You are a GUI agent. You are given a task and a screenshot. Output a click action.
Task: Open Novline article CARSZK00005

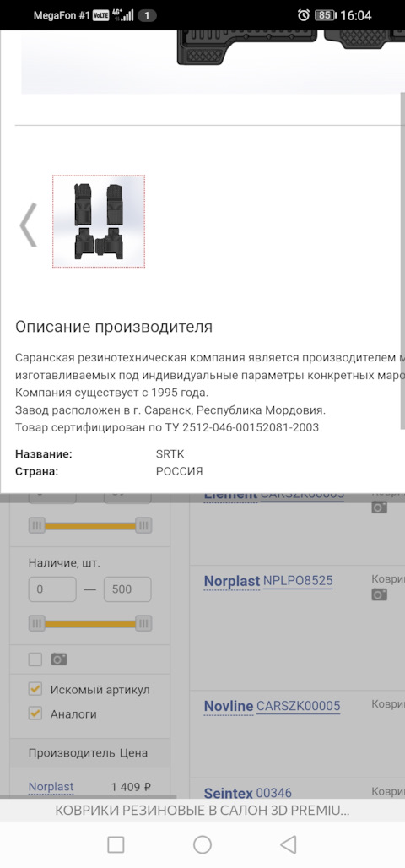[298, 707]
